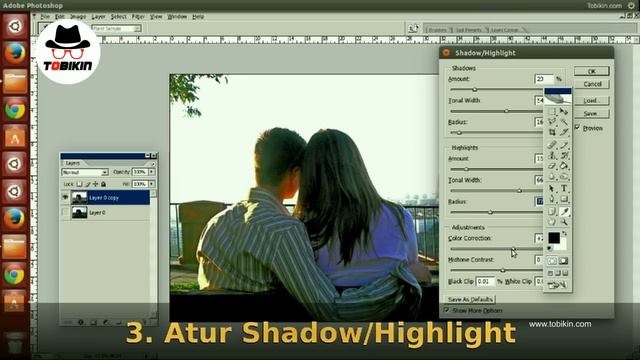
Task: Select the Shape tool
Action: [x=564, y=199]
